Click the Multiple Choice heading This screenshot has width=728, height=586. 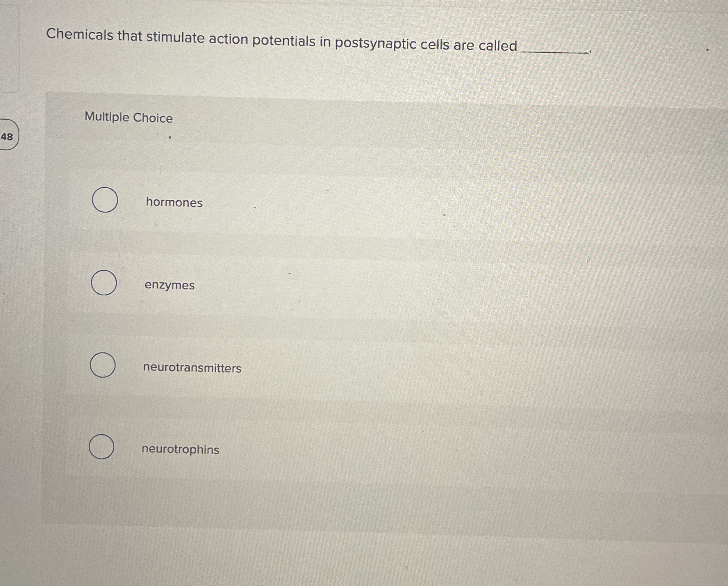click(x=128, y=118)
